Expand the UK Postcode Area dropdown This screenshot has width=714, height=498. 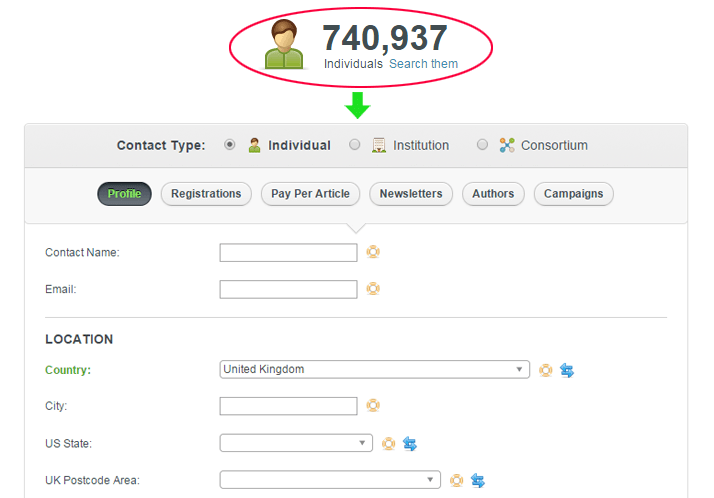click(x=330, y=480)
